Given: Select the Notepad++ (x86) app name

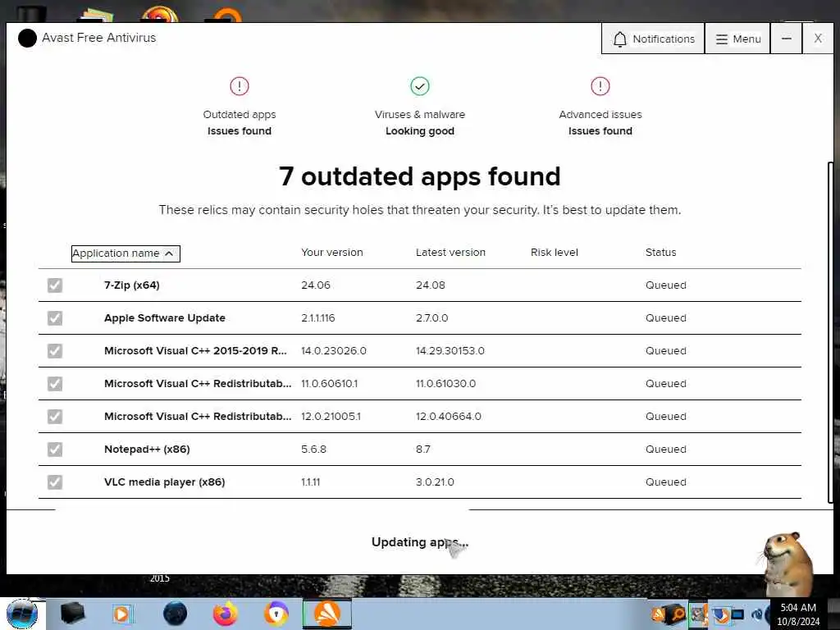Looking at the screenshot, I should point(147,449).
